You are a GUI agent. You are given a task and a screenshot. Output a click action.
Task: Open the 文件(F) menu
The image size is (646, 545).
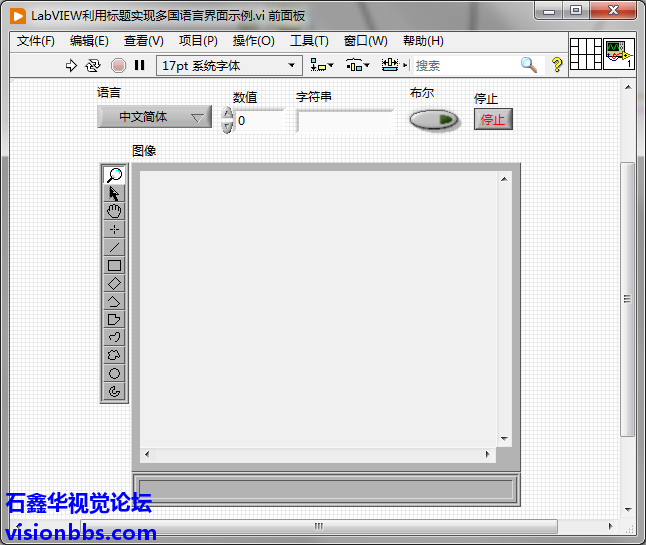tap(35, 41)
